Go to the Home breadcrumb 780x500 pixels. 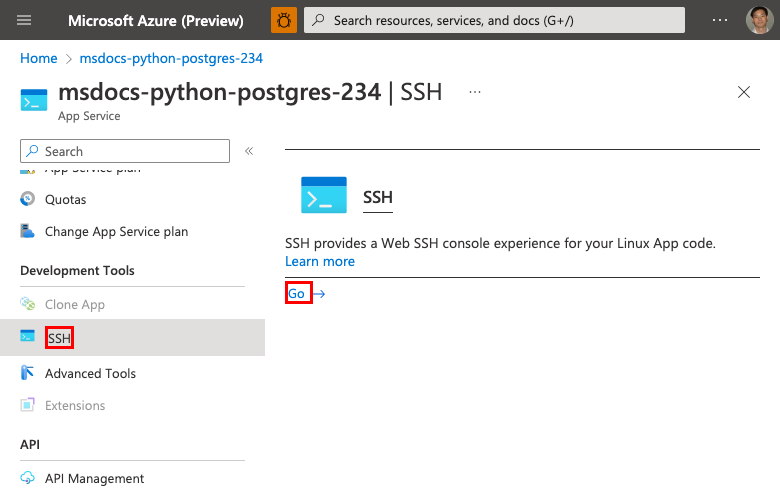39,58
